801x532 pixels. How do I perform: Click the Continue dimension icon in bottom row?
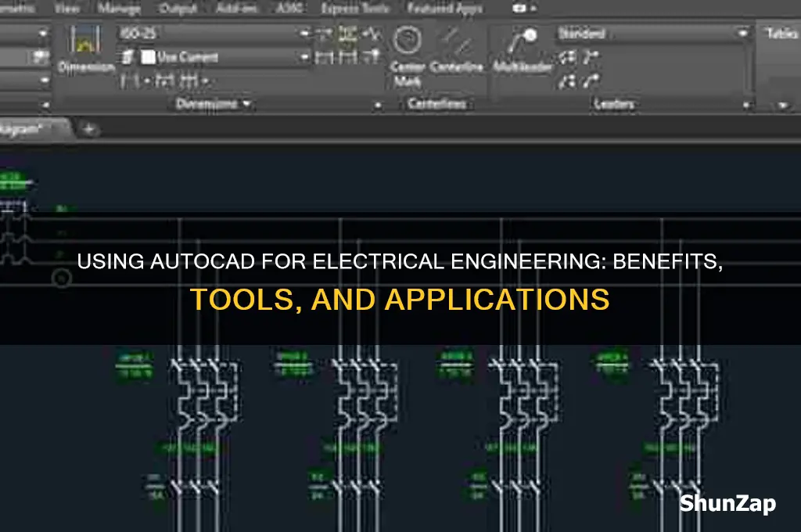189,81
